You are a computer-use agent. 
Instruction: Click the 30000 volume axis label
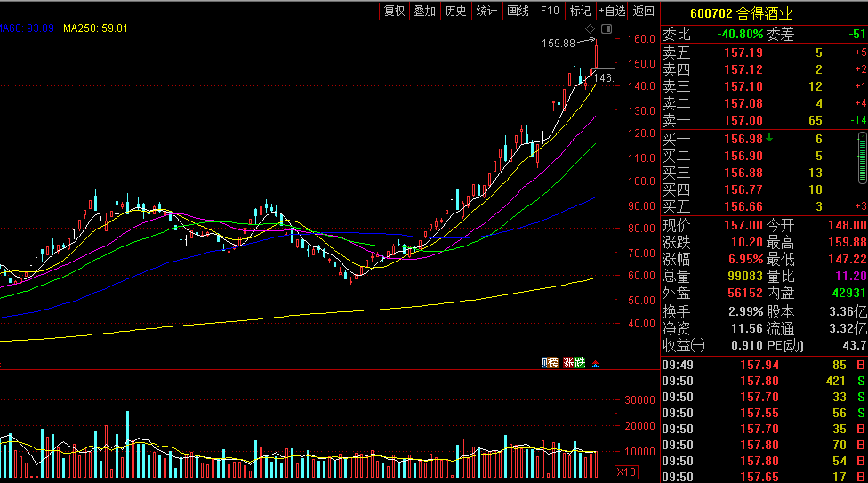[639, 400]
